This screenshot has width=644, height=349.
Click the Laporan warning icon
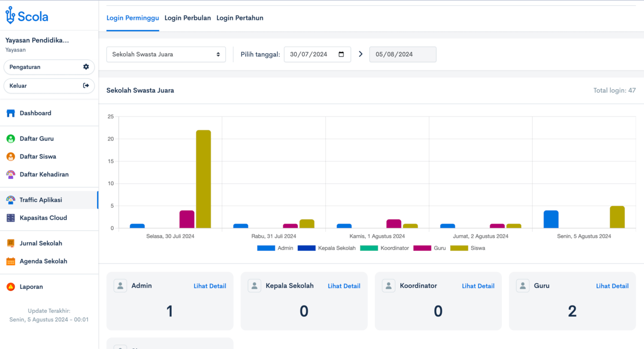click(x=11, y=287)
